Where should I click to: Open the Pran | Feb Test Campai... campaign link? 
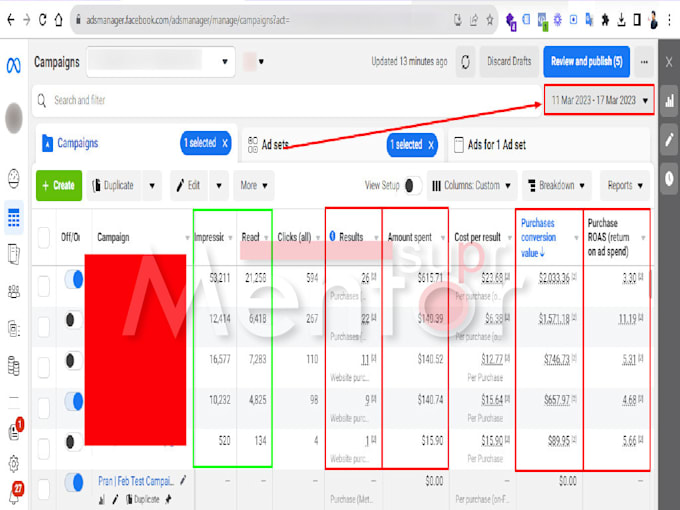tap(136, 481)
